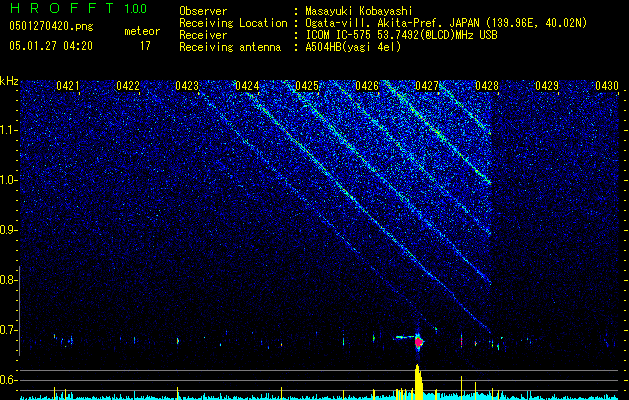
Task: Click the meteor count value 17
Action: coord(145,46)
